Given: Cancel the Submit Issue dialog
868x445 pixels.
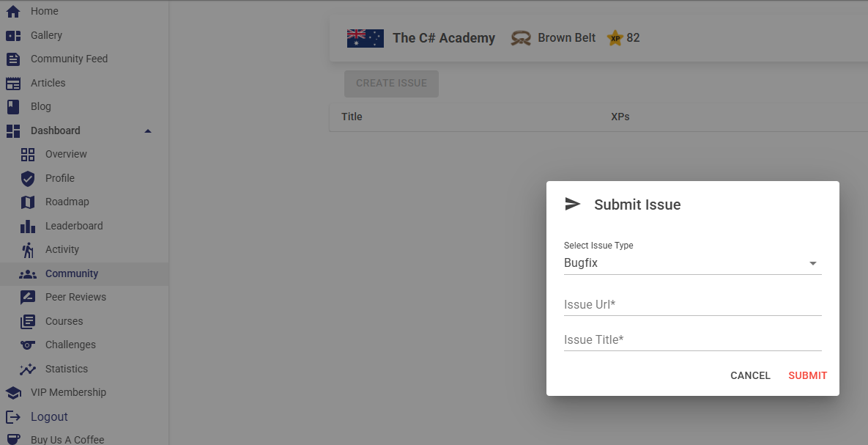Looking at the screenshot, I should coord(750,376).
